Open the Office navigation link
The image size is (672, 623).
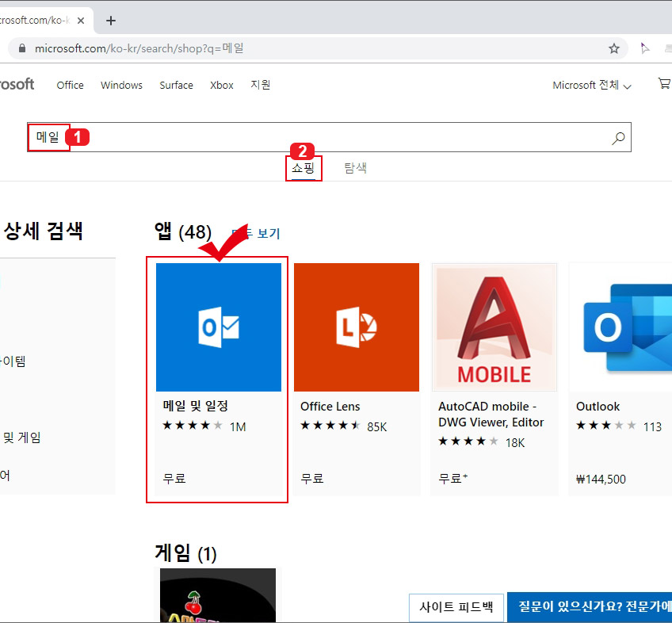point(71,85)
